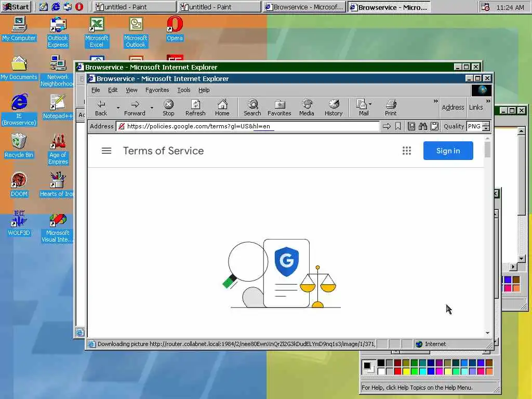Click the Mail toolbar icon

(x=362, y=108)
